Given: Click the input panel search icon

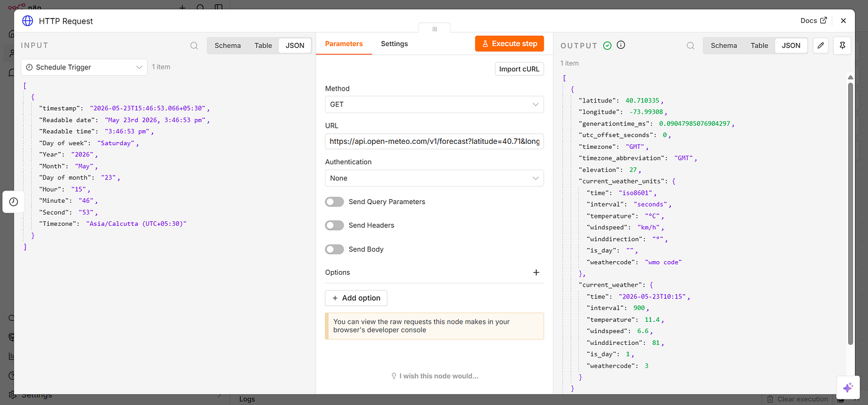Looking at the screenshot, I should (x=194, y=45).
